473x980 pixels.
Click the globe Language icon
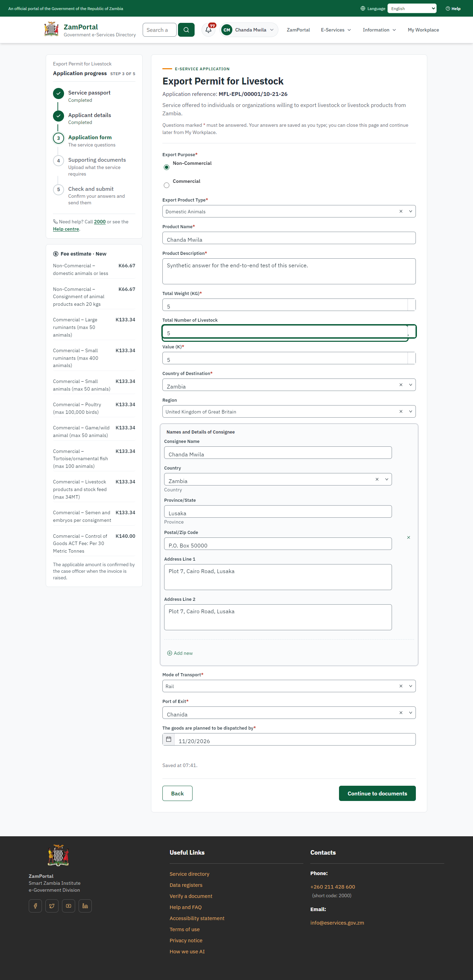(x=363, y=8)
